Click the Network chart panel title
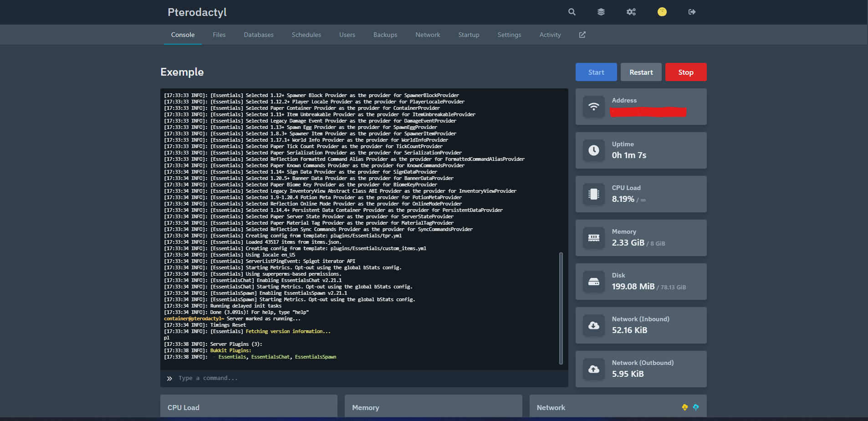The width and height of the screenshot is (868, 421). 551,408
